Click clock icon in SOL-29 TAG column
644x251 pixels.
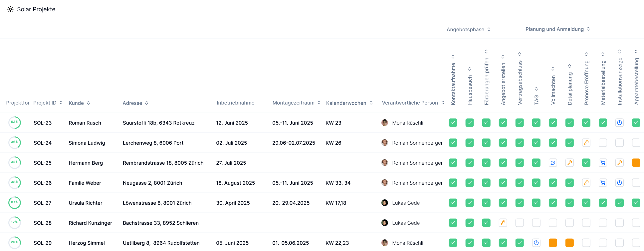click(536, 243)
